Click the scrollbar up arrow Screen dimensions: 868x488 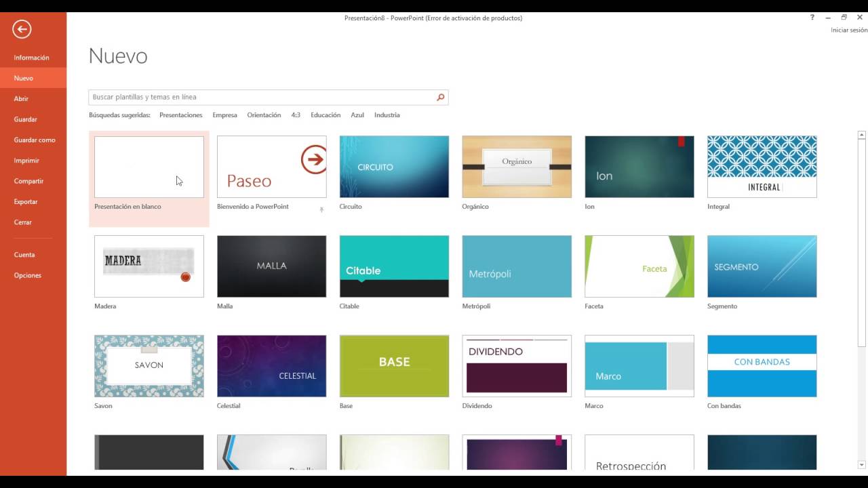862,135
